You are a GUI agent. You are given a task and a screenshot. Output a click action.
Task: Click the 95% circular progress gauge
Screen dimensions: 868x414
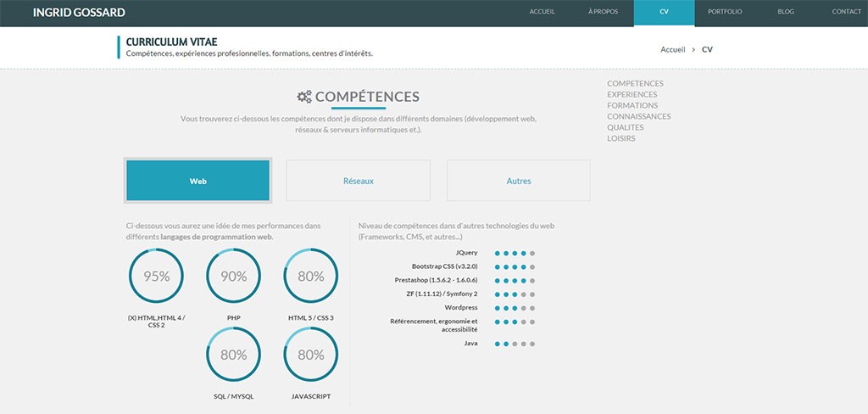156,276
